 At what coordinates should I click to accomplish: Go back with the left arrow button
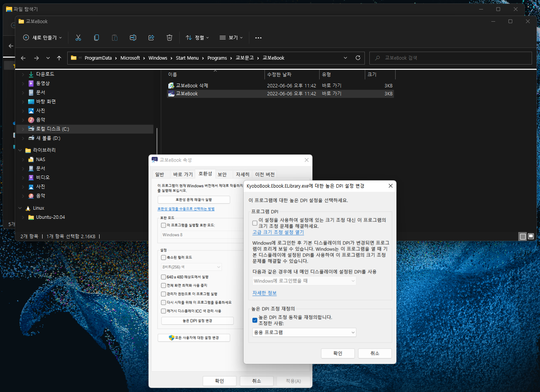pos(23,58)
